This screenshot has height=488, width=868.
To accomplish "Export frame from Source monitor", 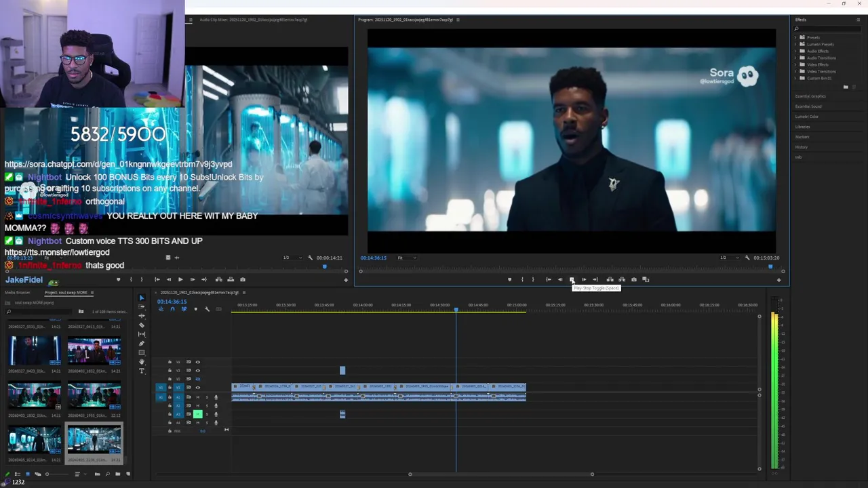I will click(x=243, y=279).
